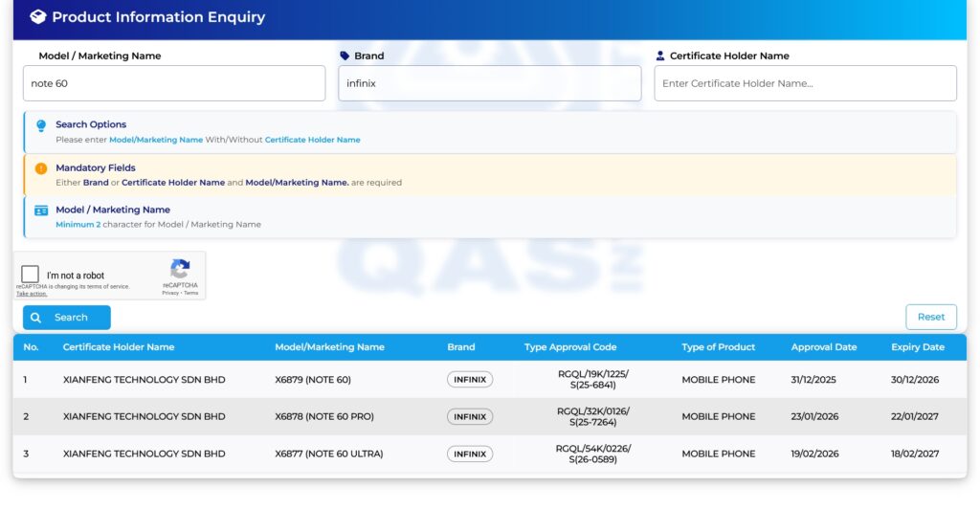Open the reCAPTCHA Take action link
Image resolution: width=980 pixels, height=509 pixels.
[x=32, y=294]
